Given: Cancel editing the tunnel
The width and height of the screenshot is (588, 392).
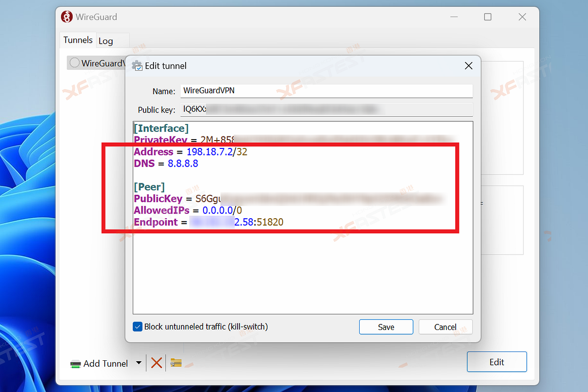Looking at the screenshot, I should coord(445,327).
